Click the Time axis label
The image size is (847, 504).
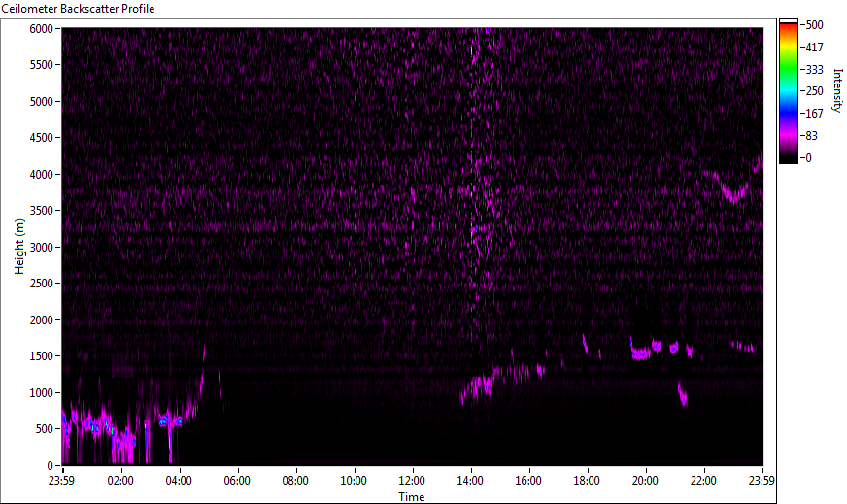pos(412,497)
